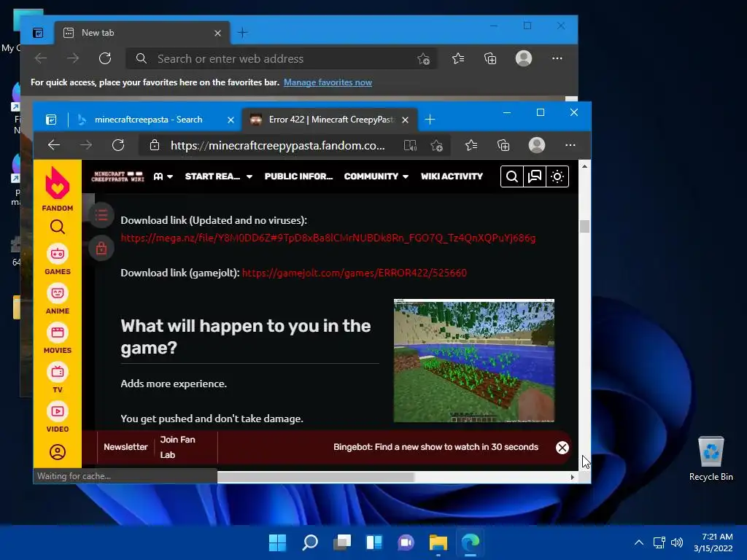Open the Recycle Bin on desktop
The width and height of the screenshot is (747, 560).
711,459
